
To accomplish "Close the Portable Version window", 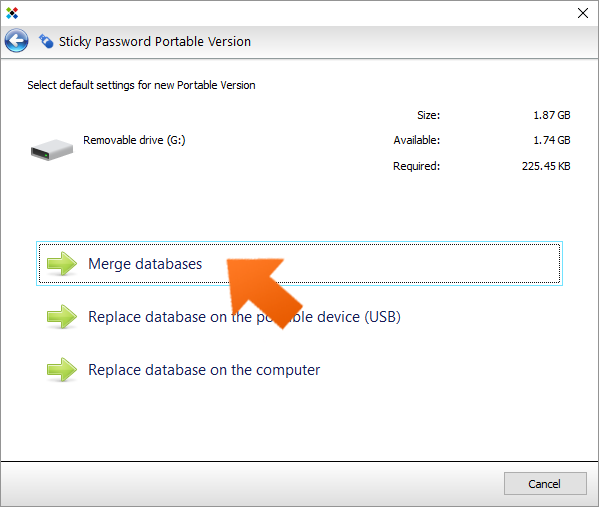I will pos(583,13).
